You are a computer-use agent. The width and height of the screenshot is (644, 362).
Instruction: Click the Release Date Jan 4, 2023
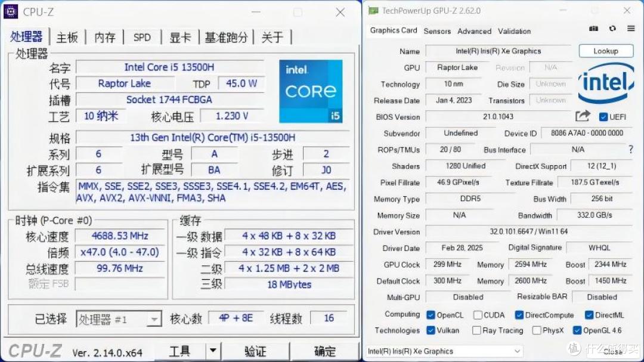point(454,100)
